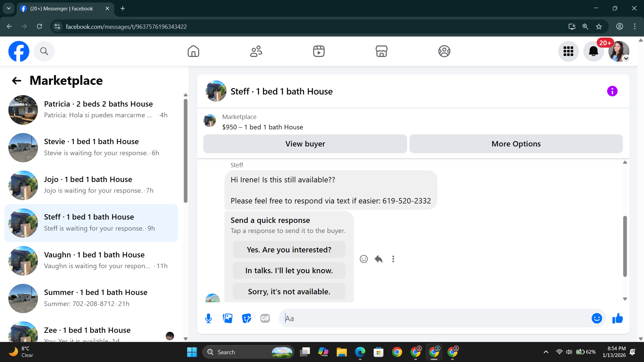Open the sticker picker icon

[x=247, y=318]
